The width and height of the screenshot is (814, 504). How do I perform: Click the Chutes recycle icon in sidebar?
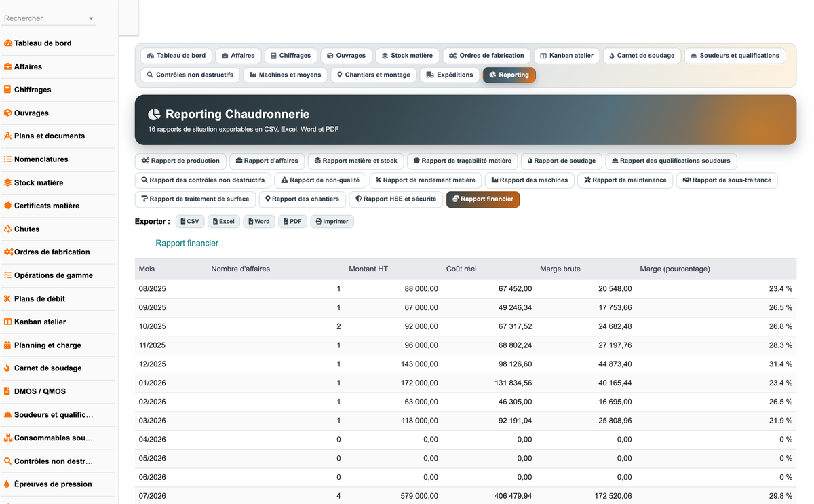pos(8,229)
